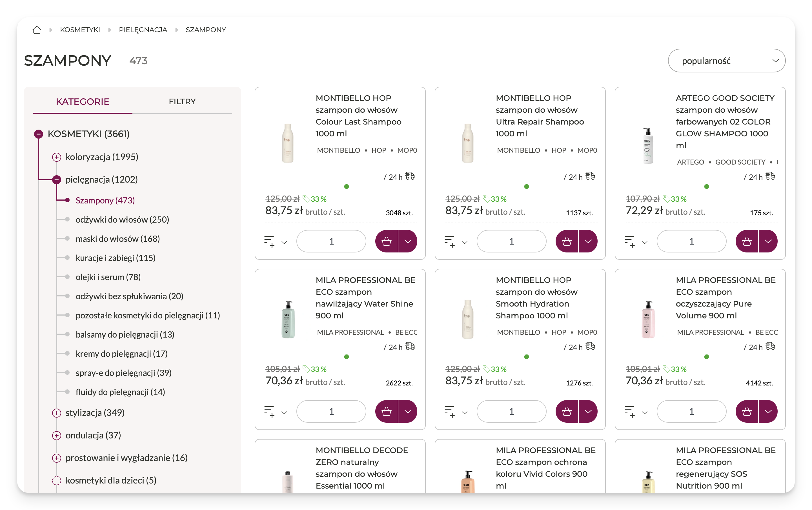Screen dimensions: 812x510
Task: Click the home icon in breadcrumbs
Action: (37, 30)
